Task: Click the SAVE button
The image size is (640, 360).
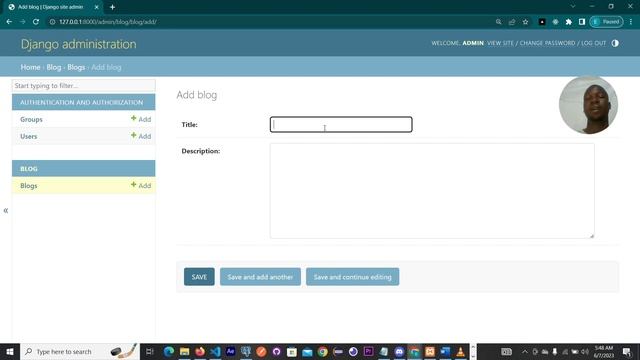Action: coord(199,277)
